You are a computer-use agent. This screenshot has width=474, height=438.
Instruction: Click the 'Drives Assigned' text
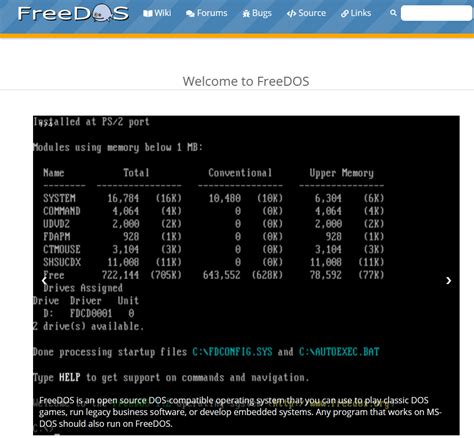click(x=83, y=288)
